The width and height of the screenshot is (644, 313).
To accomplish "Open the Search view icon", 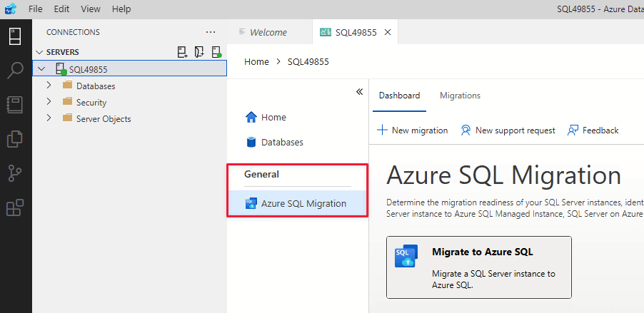I will point(16,70).
